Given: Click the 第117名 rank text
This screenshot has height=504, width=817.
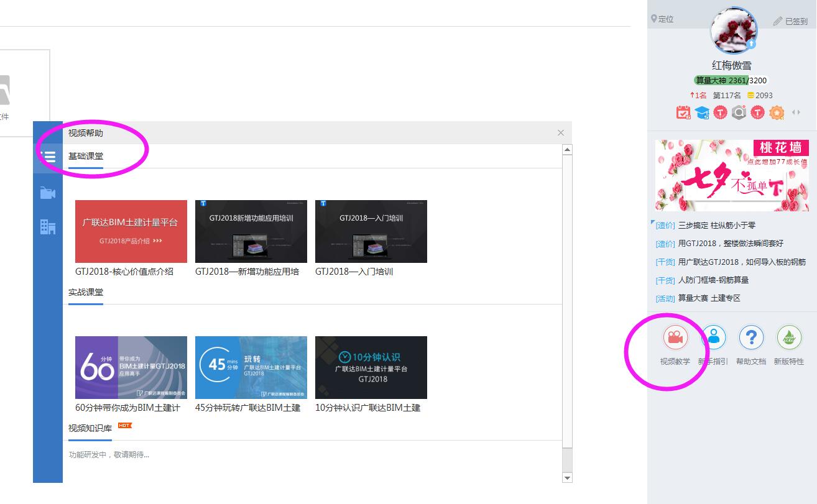Looking at the screenshot, I should (x=727, y=95).
